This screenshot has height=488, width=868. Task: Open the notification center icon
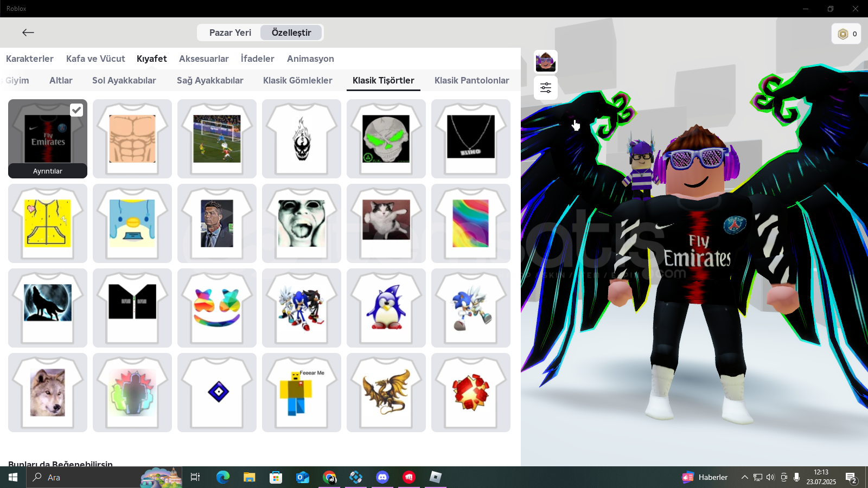coord(851,478)
